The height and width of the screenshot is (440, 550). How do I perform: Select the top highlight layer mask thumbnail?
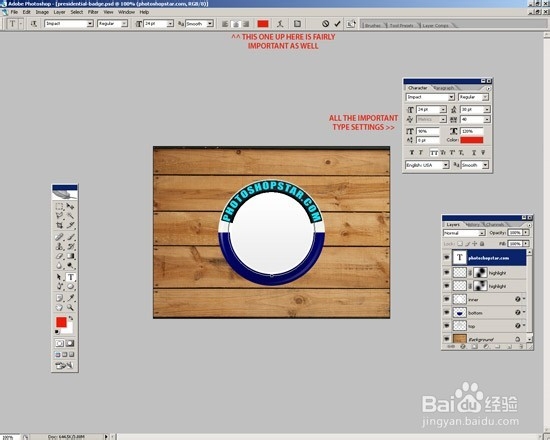tap(480, 273)
